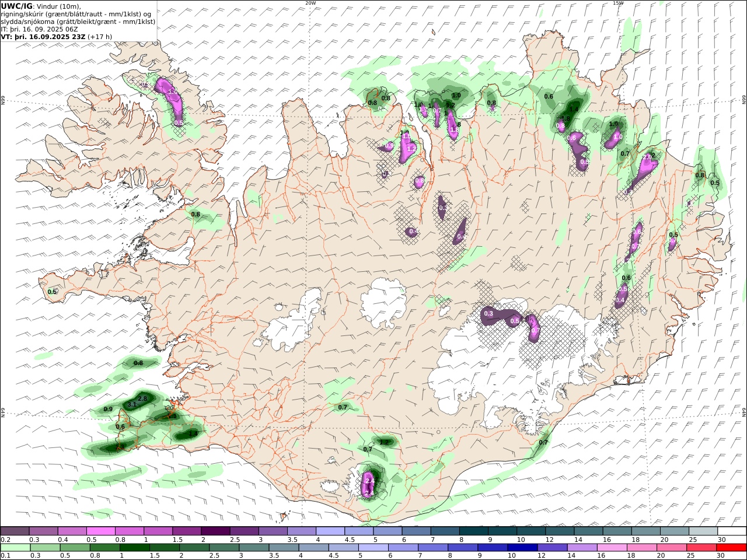Pick the magenta upper-row swatch between 1 and 1.5
Screen dimensions: 747x560
158,531
